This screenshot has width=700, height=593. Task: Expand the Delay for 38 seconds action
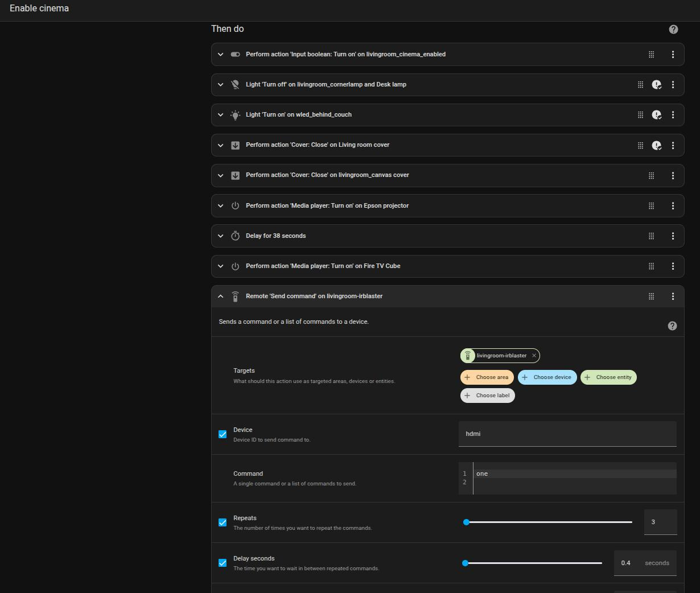[220, 236]
